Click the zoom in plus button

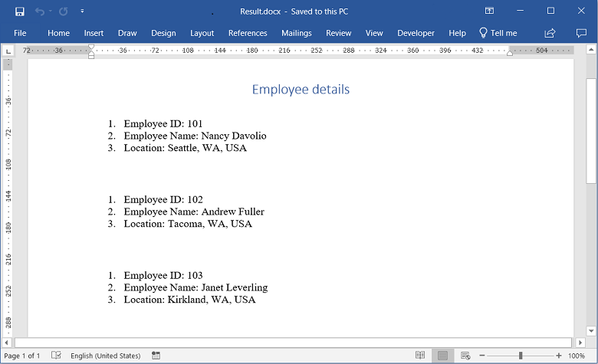click(559, 356)
